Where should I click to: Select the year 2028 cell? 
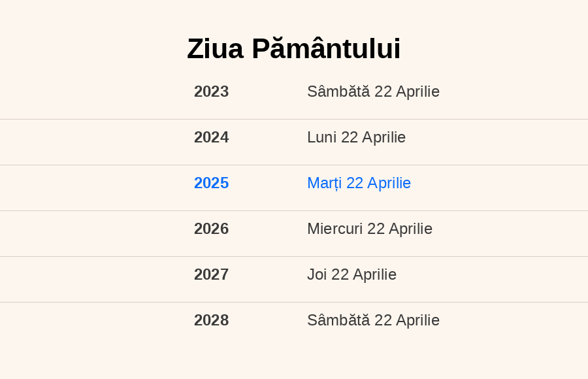[211, 320]
